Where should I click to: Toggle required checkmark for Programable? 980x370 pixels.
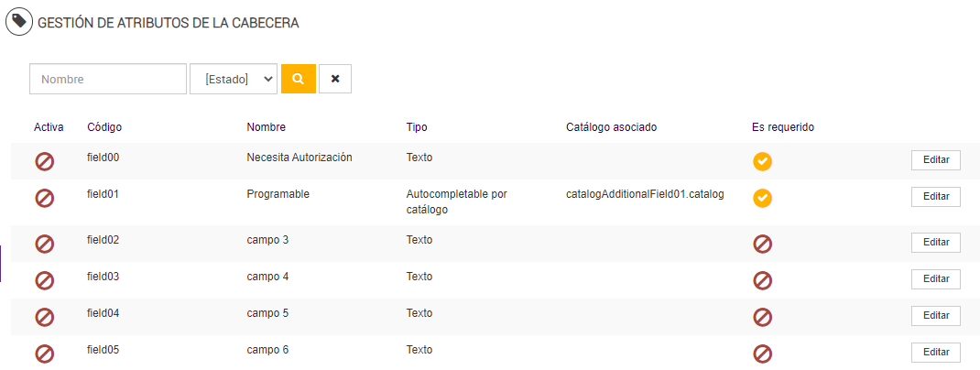[x=762, y=198]
